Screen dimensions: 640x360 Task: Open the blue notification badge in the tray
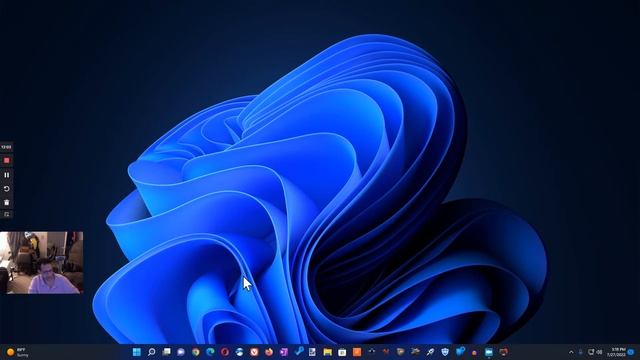[631, 352]
